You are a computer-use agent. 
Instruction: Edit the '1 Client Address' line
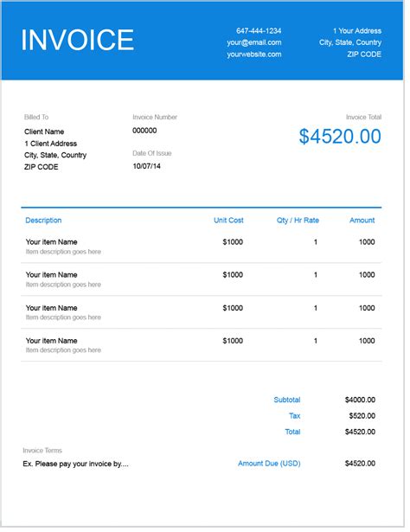(50, 144)
